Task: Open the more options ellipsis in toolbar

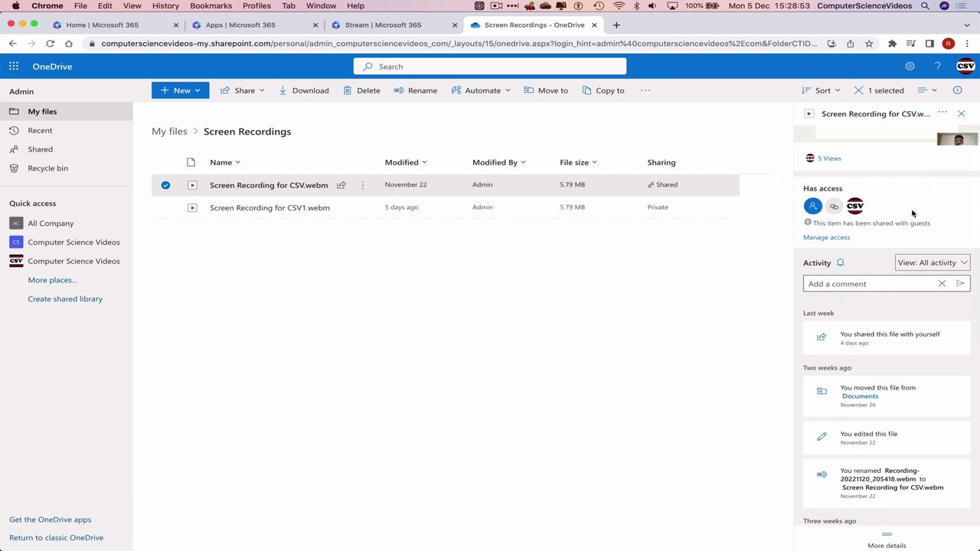Action: [645, 90]
